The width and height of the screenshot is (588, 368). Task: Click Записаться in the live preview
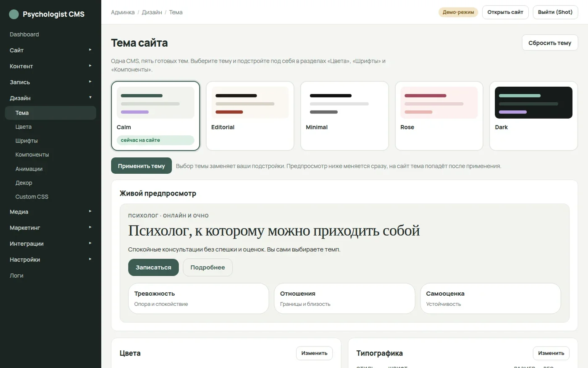click(x=153, y=267)
